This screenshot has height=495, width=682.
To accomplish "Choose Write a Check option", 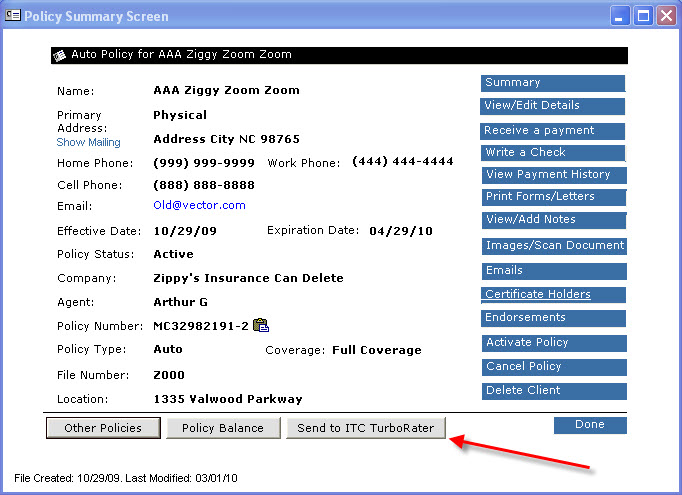I will pos(552,153).
